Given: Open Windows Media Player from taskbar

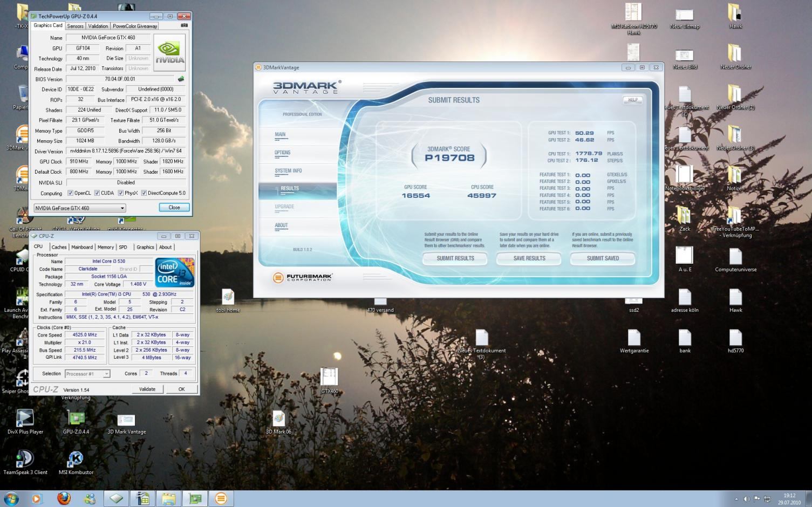Looking at the screenshot, I should click(37, 498).
